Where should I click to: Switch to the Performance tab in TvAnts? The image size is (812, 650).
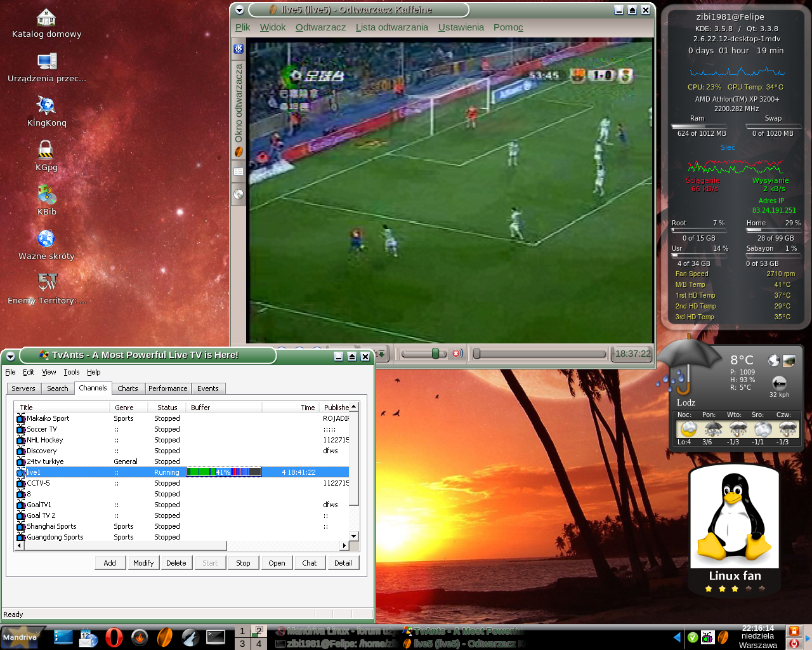coord(168,388)
